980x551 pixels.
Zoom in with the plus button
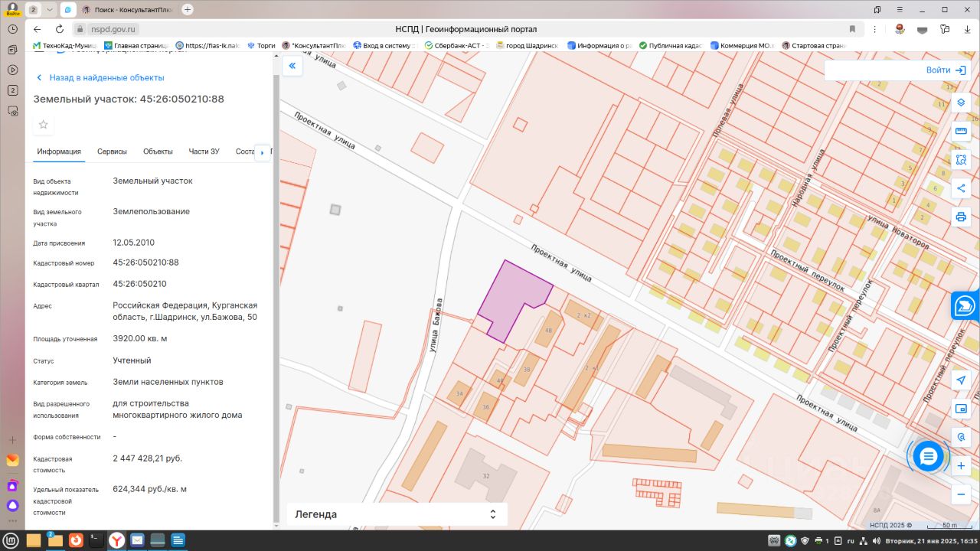(x=961, y=465)
